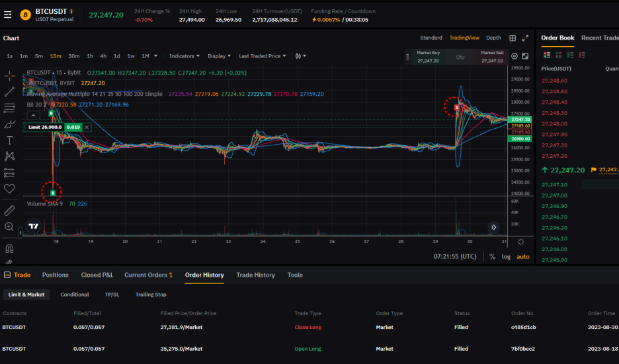The image size is (619, 364).
Task: Click the TradingView logo on chart
Action: 34,226
